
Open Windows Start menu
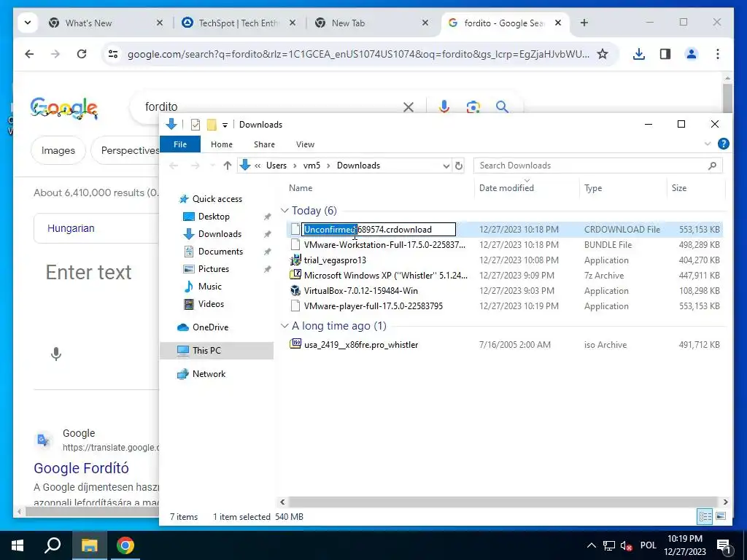click(x=18, y=545)
